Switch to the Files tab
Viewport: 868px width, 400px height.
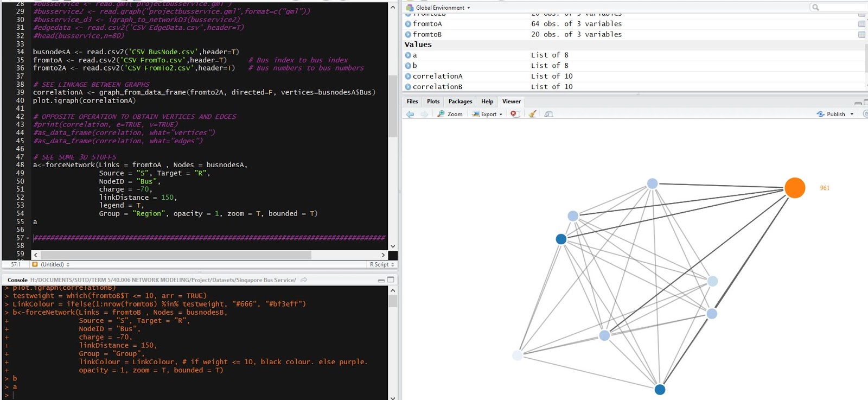click(x=412, y=101)
